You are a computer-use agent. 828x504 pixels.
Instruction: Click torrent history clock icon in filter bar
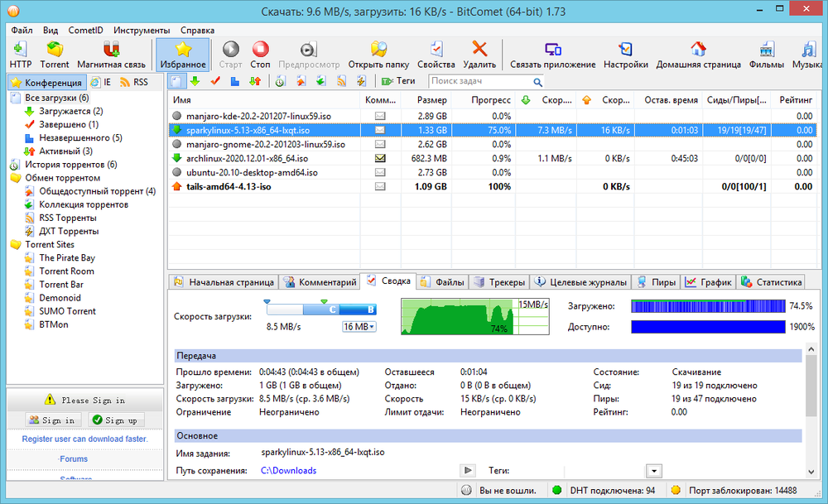coord(281,81)
